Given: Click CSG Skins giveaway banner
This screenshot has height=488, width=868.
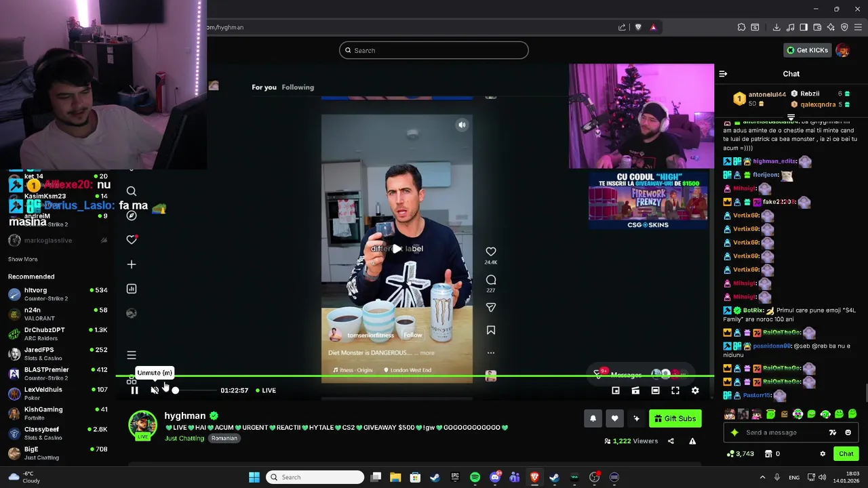Looking at the screenshot, I should click(648, 200).
